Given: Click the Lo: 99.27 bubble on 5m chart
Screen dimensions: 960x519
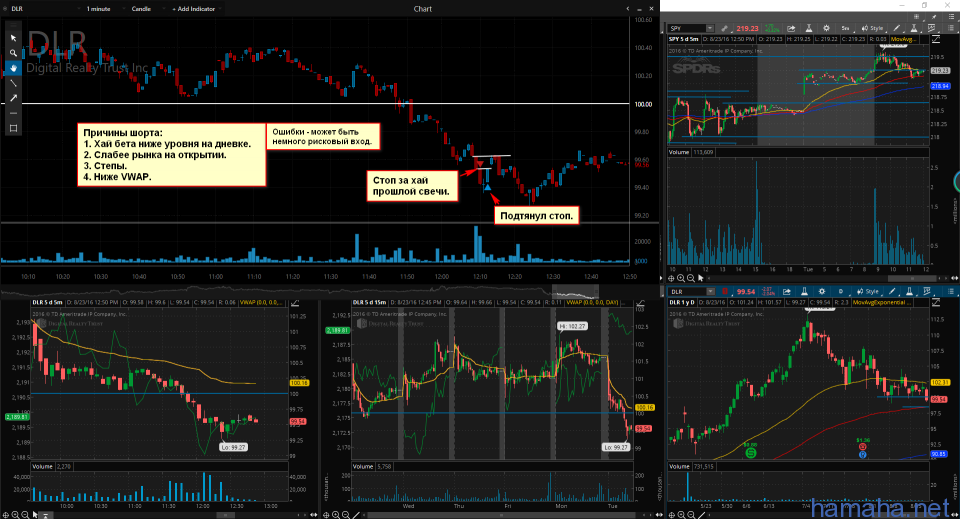Looking at the screenshot, I should 233,447.
